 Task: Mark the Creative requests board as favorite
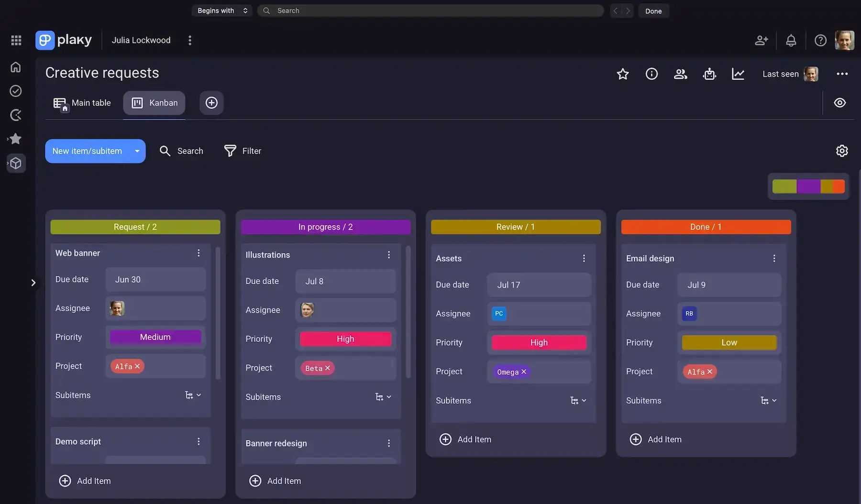tap(623, 74)
